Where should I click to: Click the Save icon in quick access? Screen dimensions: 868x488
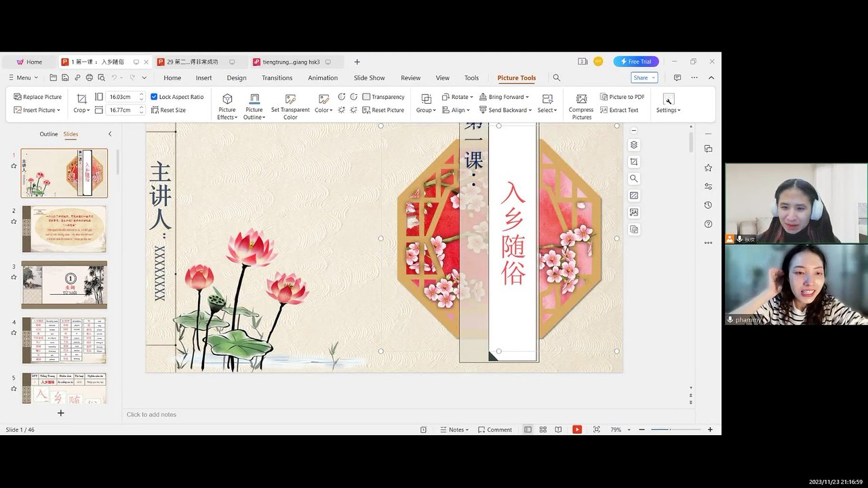[x=66, y=78]
